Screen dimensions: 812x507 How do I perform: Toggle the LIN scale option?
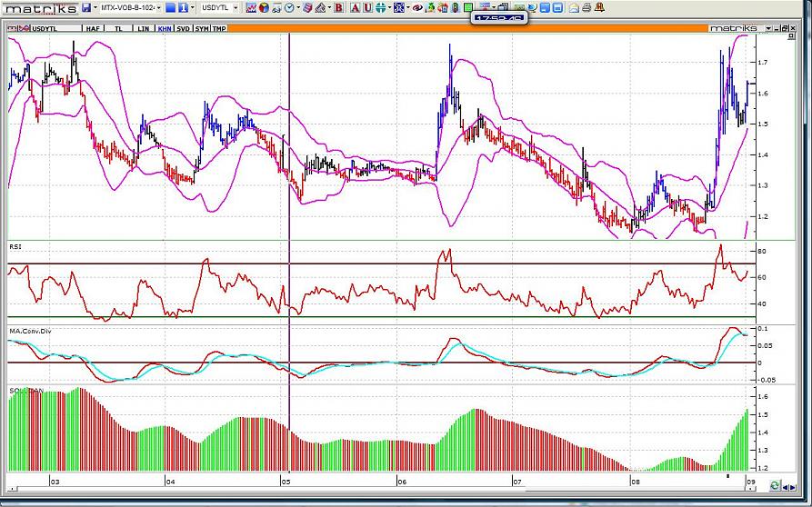click(x=144, y=28)
